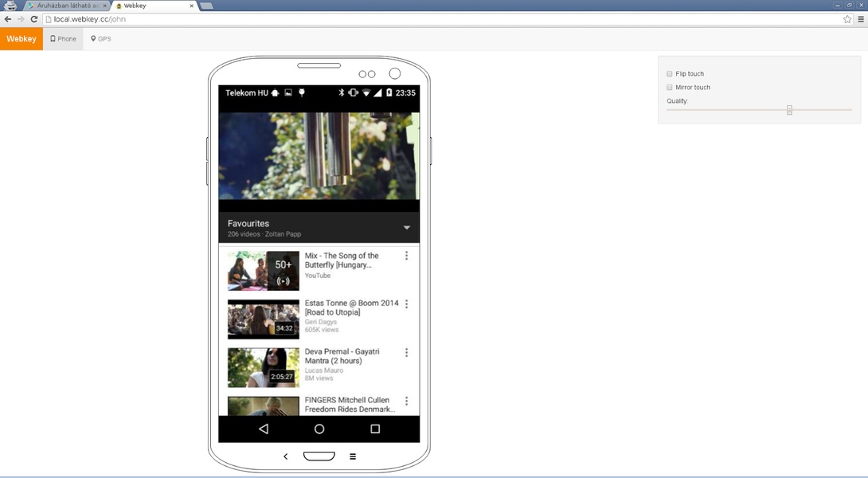Click the phone's front camera circle
Image resolution: width=868 pixels, height=478 pixels.
395,73
